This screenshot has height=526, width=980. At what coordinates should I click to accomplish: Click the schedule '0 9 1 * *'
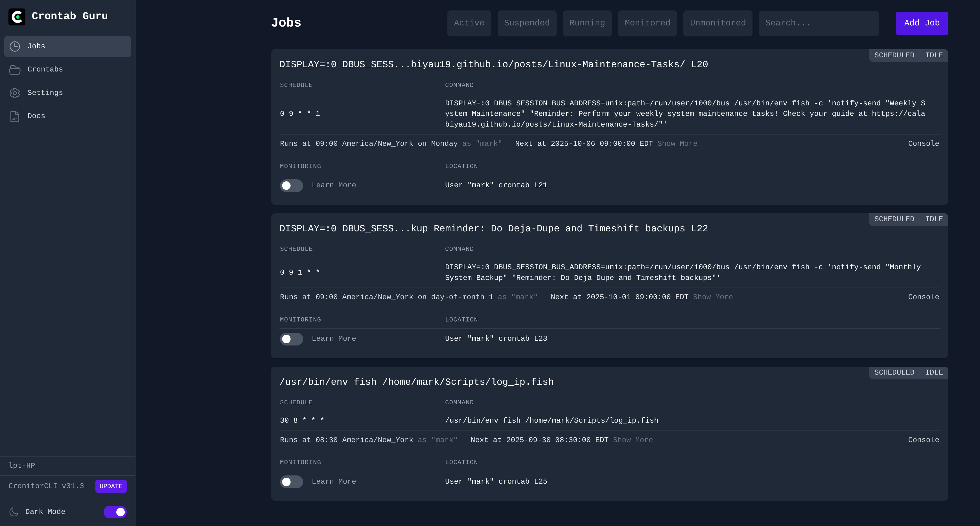300,272
